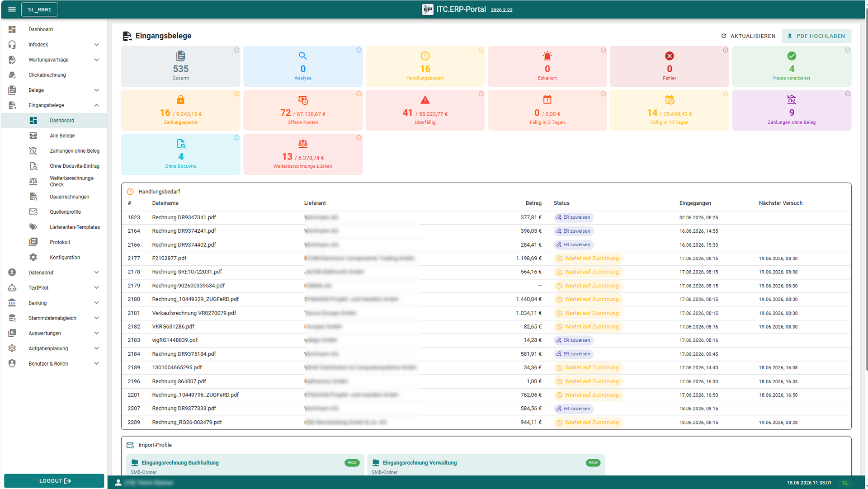Expand the Wartungsverträge chevron
This screenshot has width=868, height=489.
(x=96, y=60)
